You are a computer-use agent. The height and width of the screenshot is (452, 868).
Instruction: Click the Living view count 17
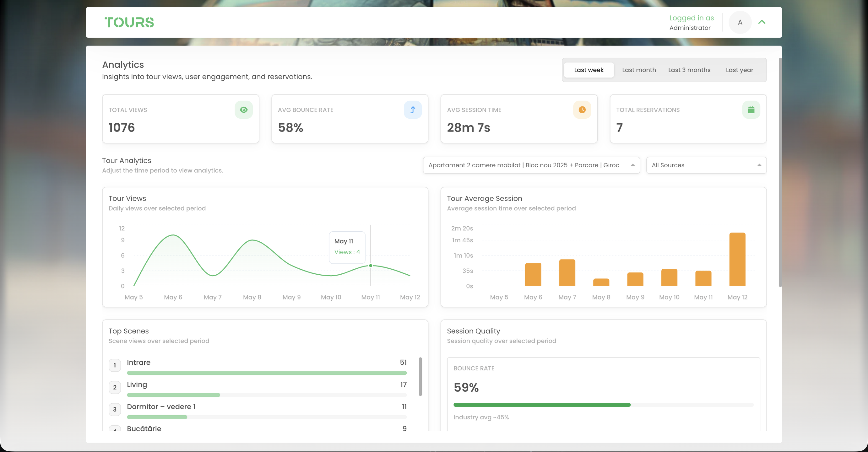coord(403,385)
